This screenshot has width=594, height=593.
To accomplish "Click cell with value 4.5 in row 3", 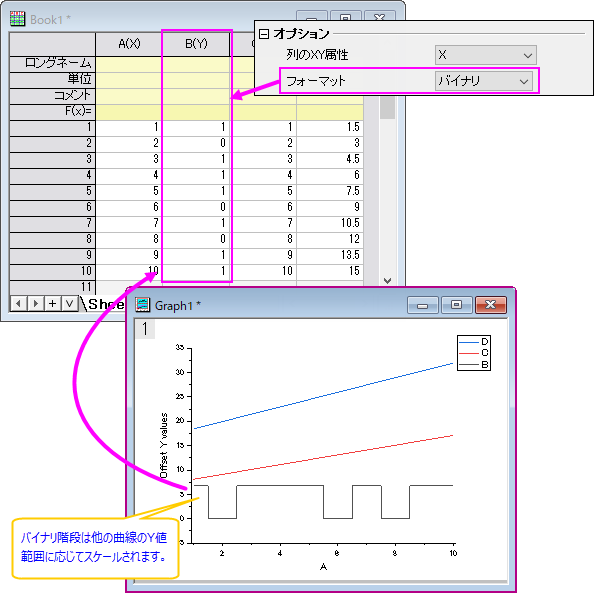I will (x=330, y=160).
